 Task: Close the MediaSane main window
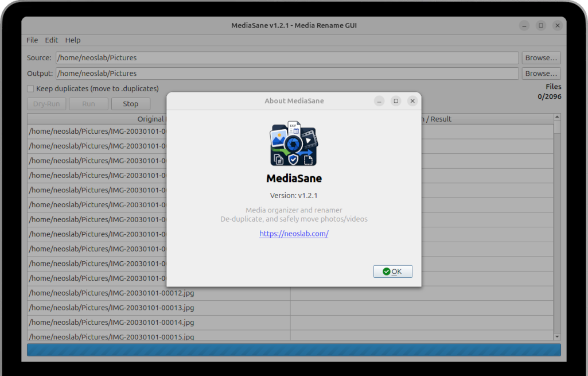[x=557, y=25]
